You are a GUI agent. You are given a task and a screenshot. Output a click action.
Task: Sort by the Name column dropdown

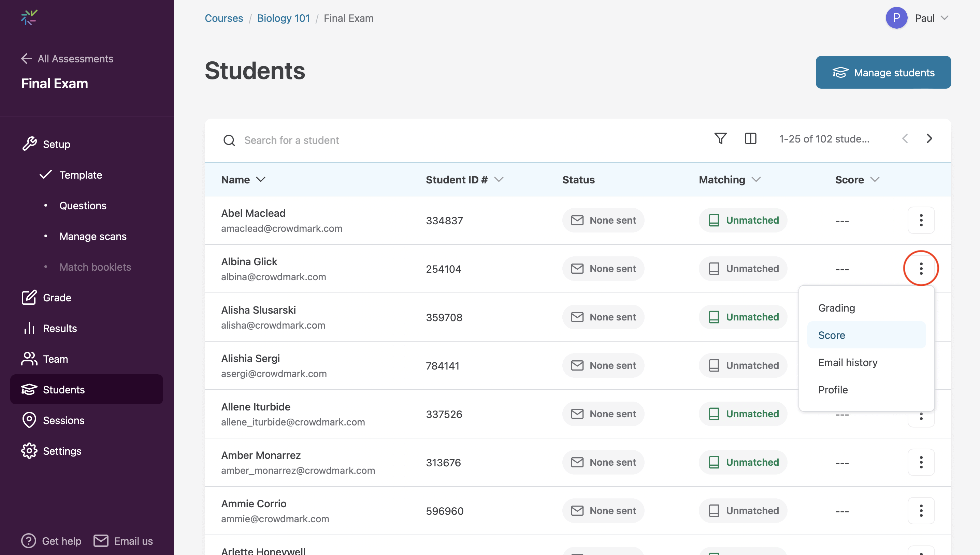(262, 180)
